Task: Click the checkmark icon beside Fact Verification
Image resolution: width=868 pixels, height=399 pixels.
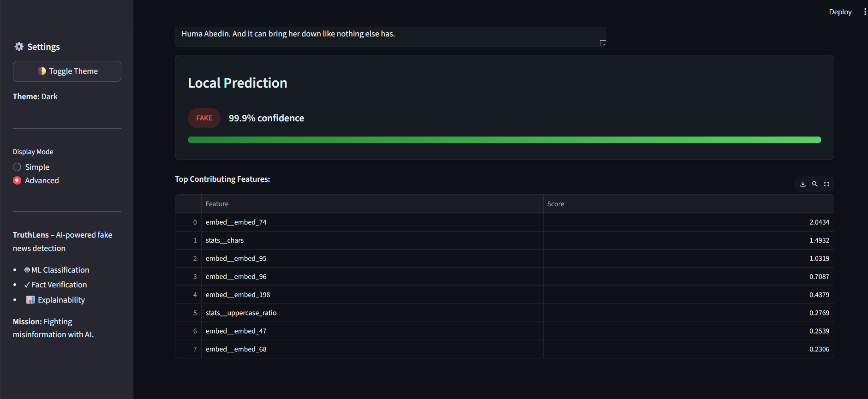Action: [x=26, y=285]
